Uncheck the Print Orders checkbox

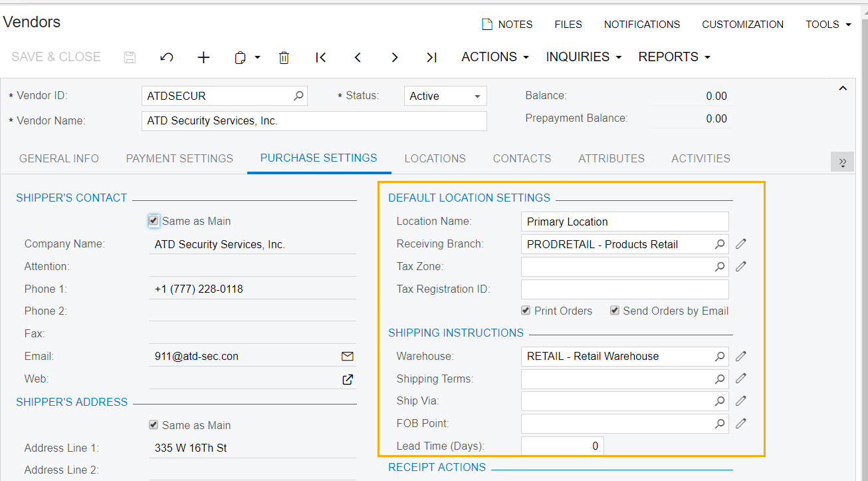click(x=526, y=311)
